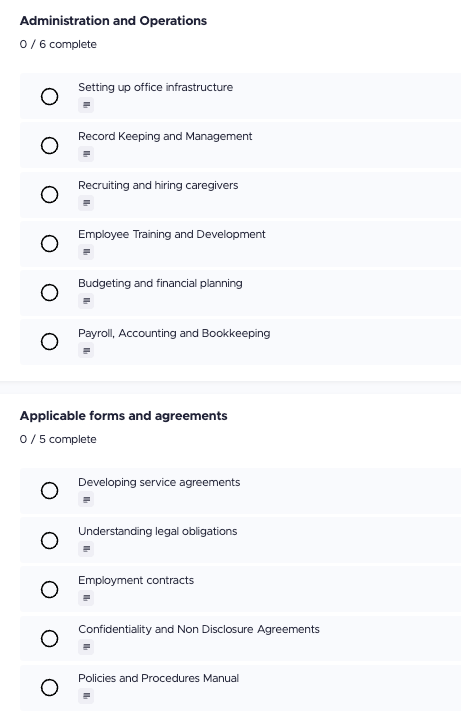Screen dimensions: 461x719
Task: Complete the Employment contracts task circle
Action: 50,589
